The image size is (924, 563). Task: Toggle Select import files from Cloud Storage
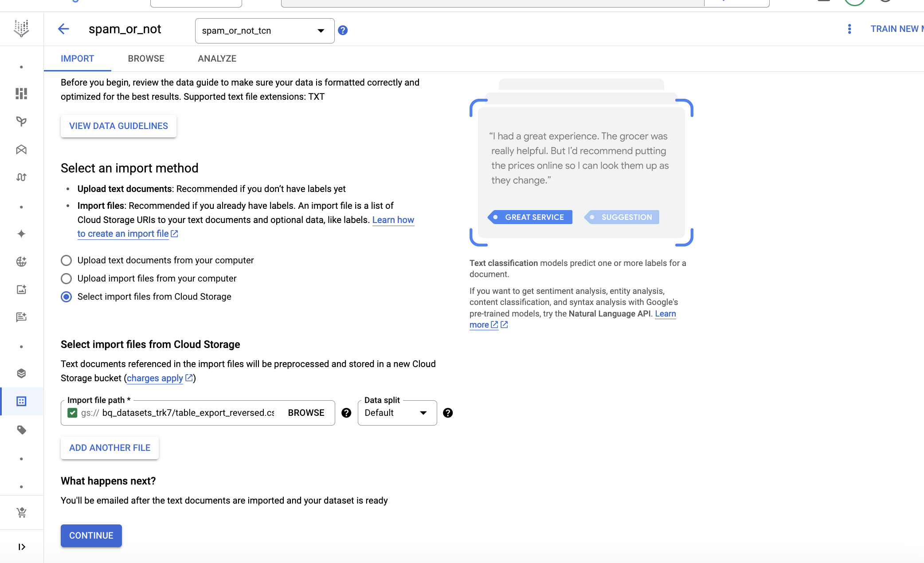pos(66,296)
